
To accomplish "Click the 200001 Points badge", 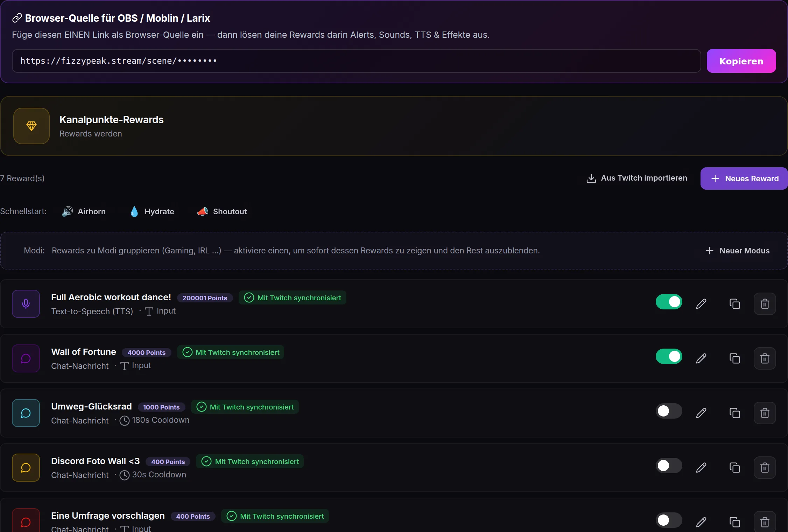I will click(205, 298).
